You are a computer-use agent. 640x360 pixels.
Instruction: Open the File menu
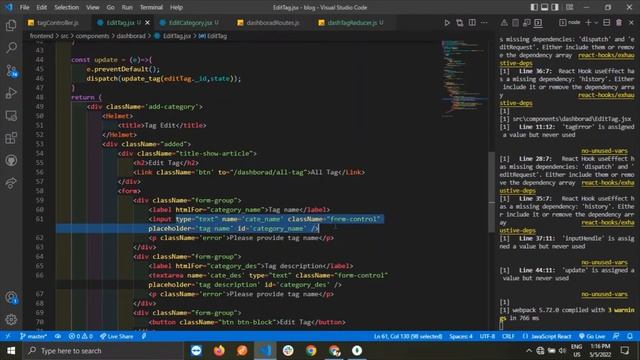click(24, 7)
